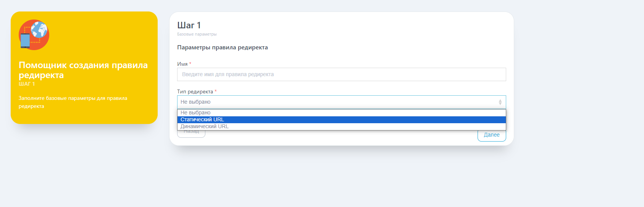Click the red asterisk next to 'Тип редиректа'
Screen dimensions: 644x207
point(216,91)
